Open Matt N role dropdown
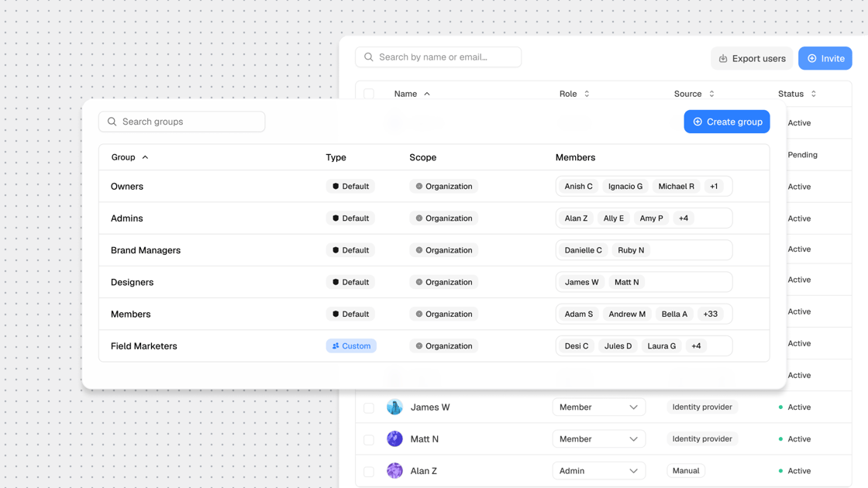Screen dimensions: 868x488 [598, 438]
